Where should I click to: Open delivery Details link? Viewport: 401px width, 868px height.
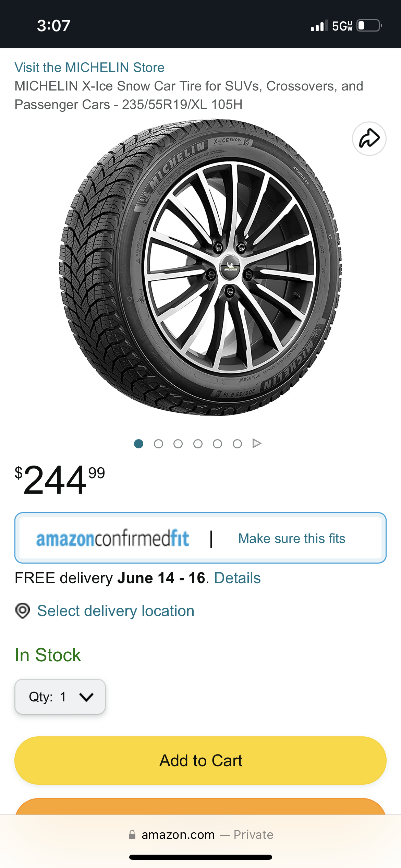click(237, 578)
